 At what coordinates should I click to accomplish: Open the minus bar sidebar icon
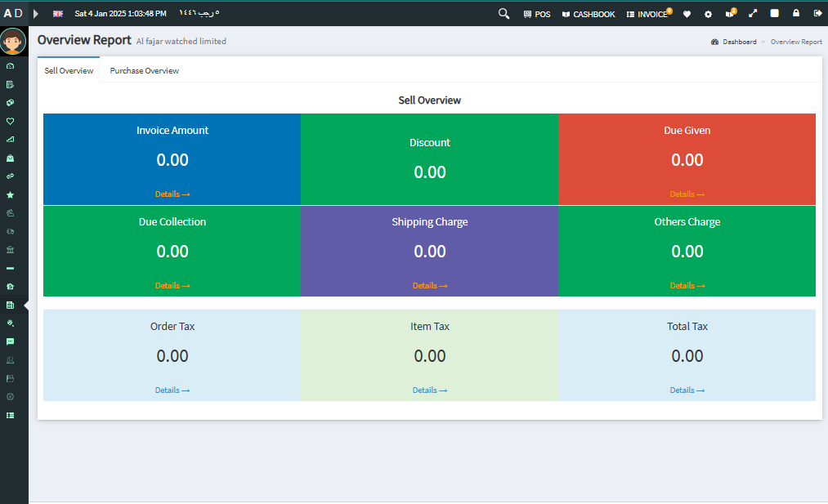10,268
